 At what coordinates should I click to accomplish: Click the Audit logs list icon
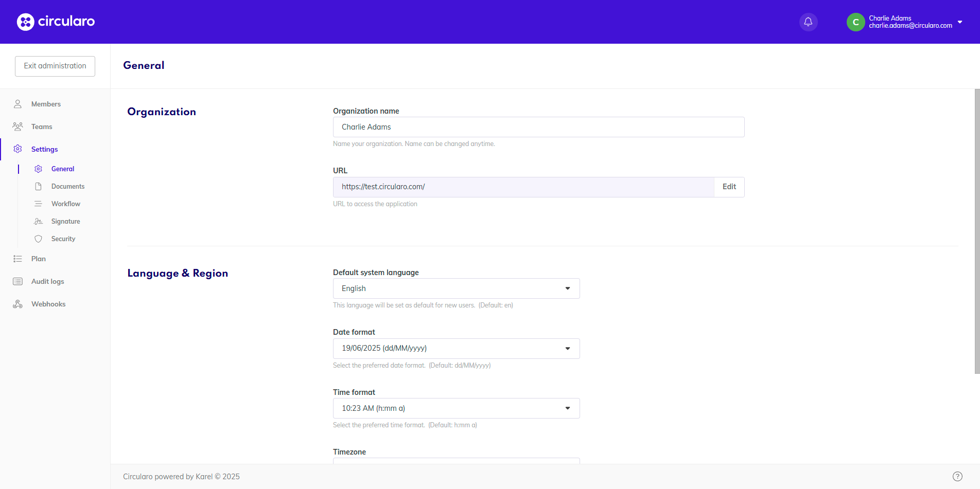[17, 281]
